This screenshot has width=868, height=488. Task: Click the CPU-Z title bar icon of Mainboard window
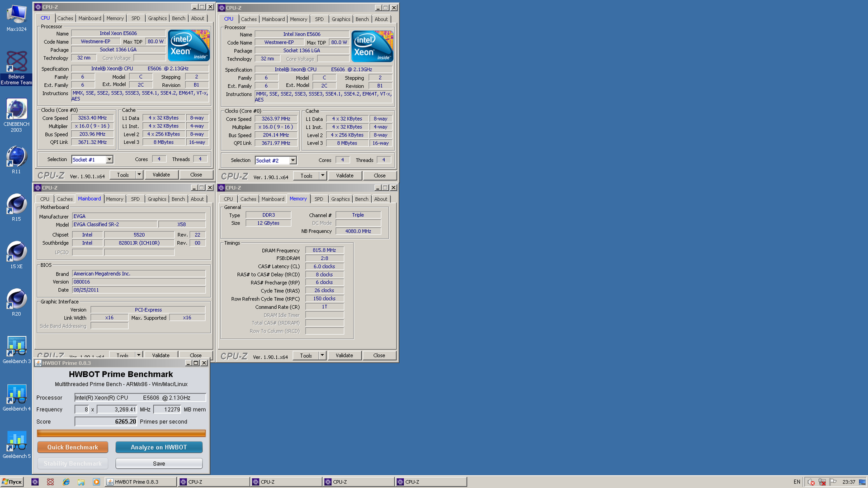pos(38,188)
